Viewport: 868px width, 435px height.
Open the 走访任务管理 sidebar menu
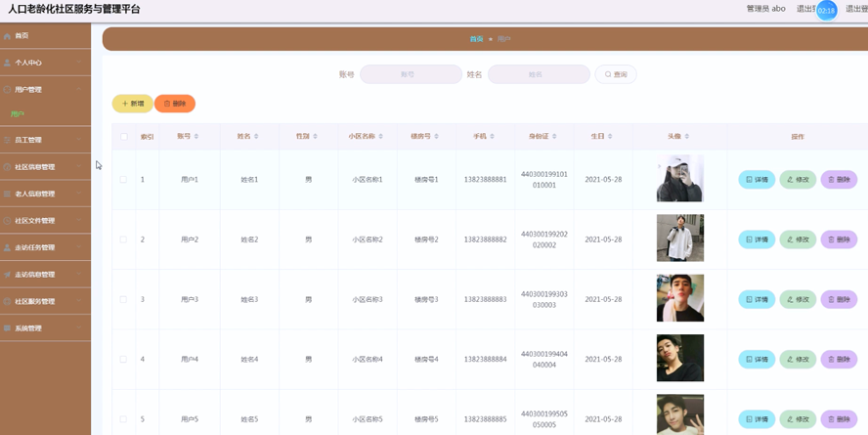click(x=45, y=248)
